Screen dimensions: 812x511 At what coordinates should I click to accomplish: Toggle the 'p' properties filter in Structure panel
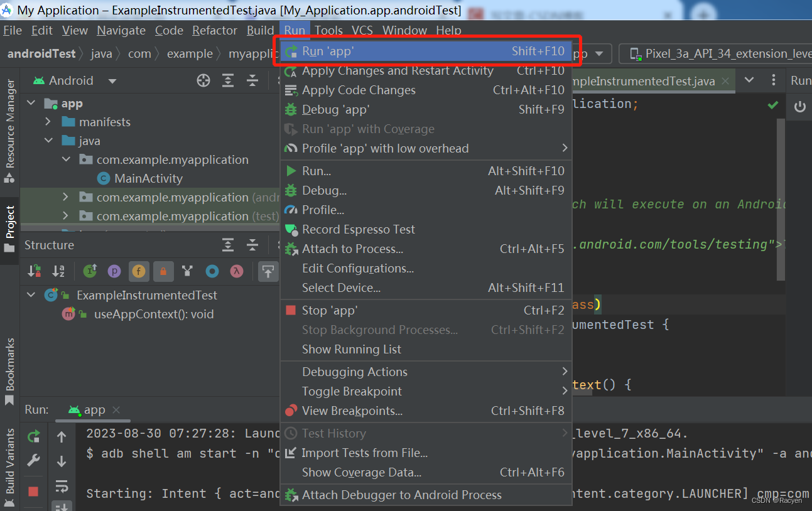(x=114, y=271)
